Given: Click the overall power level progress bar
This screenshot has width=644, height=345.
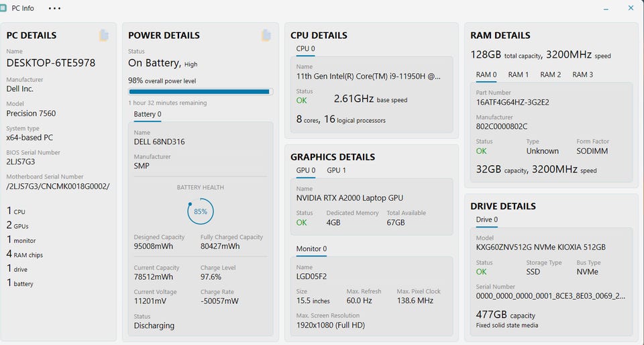Looking at the screenshot, I should tap(200, 91).
